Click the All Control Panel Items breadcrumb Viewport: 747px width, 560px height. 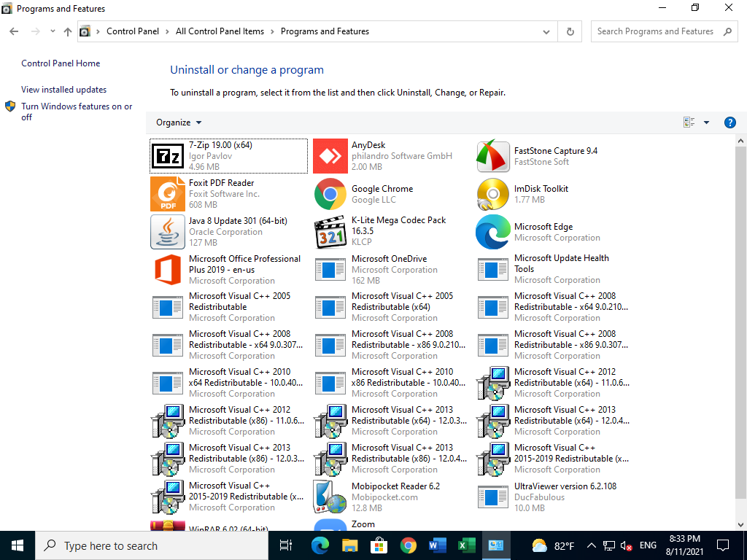pos(220,31)
